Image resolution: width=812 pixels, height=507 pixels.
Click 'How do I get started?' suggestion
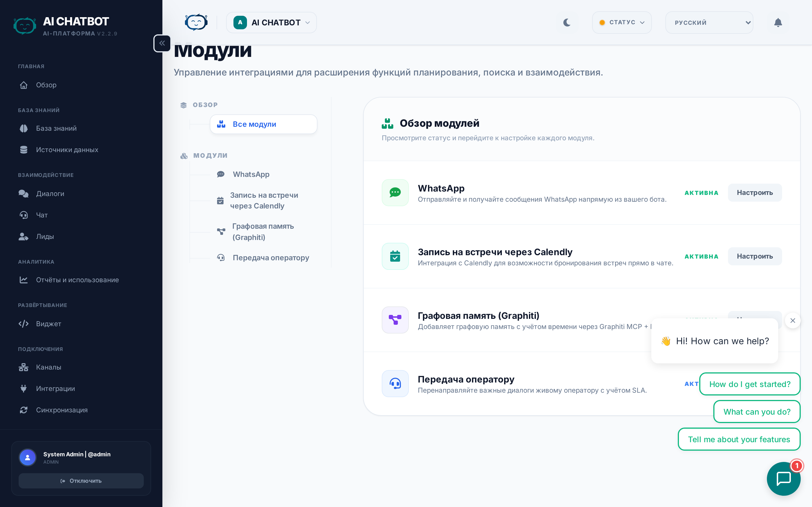[x=750, y=384]
